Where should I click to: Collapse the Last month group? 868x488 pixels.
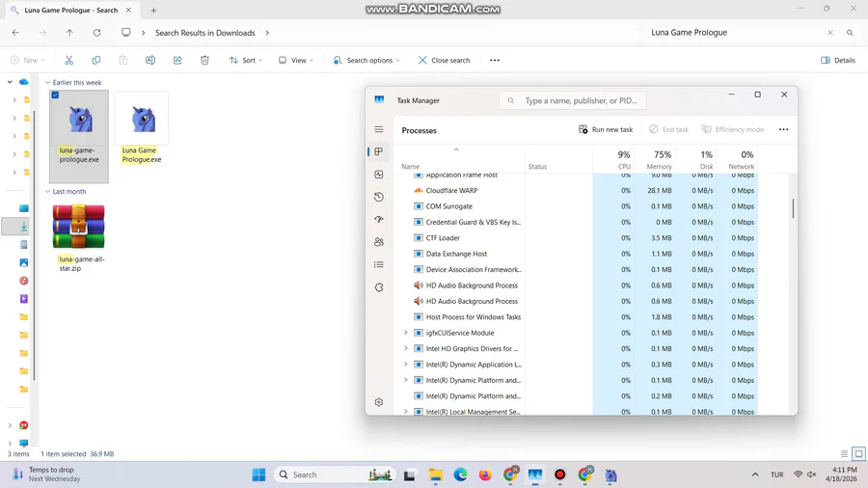click(x=47, y=191)
